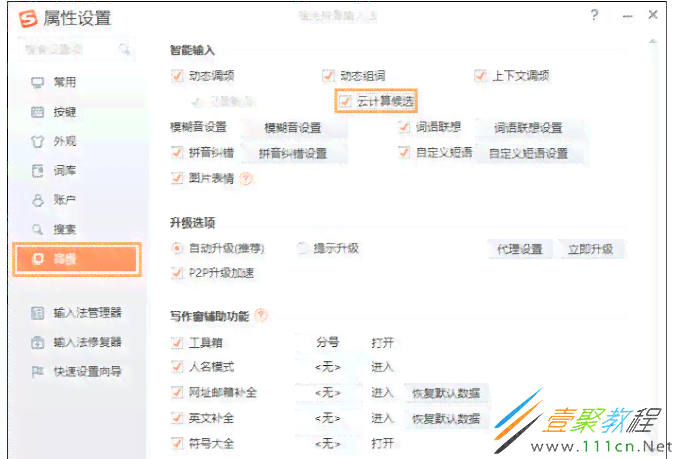
Task: Click shirt icon beside 外观
Action: tap(38, 141)
